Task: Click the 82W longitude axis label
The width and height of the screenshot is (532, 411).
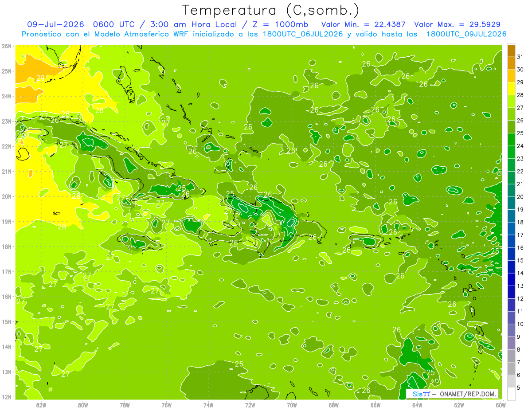Action: tap(41, 405)
